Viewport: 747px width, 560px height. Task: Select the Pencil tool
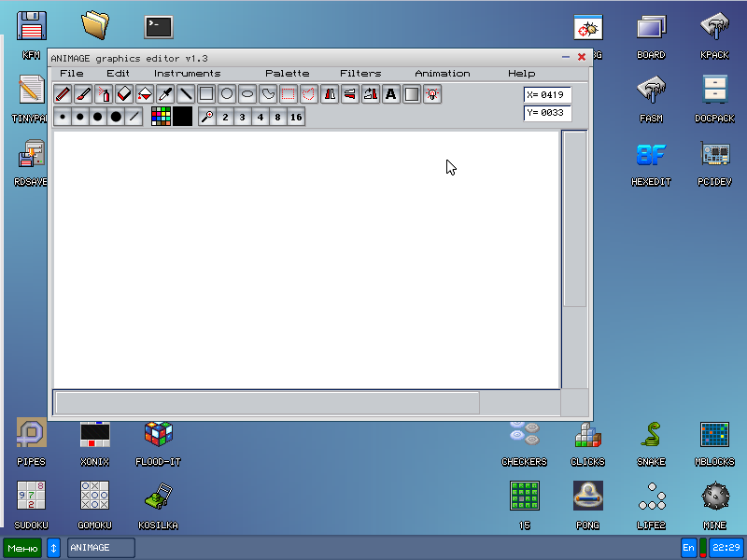(63, 93)
